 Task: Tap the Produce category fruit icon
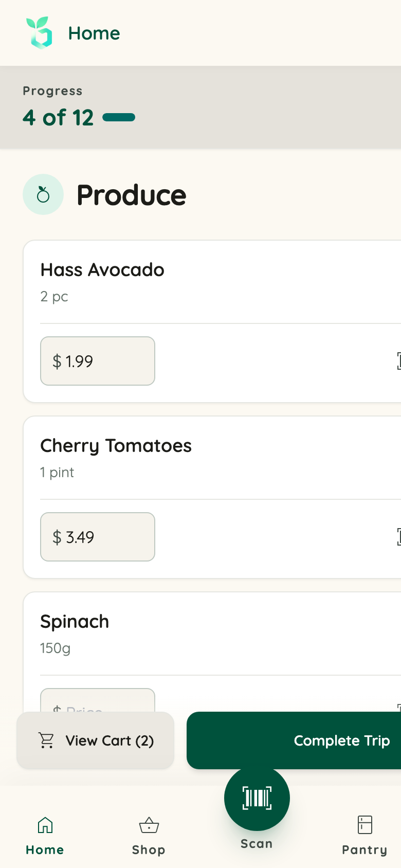point(43,194)
